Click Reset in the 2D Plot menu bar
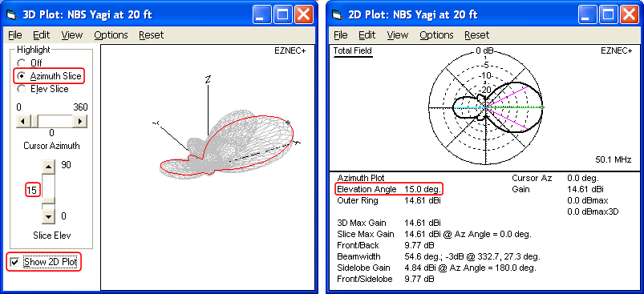The height and width of the screenshot is (294, 644). click(x=477, y=35)
